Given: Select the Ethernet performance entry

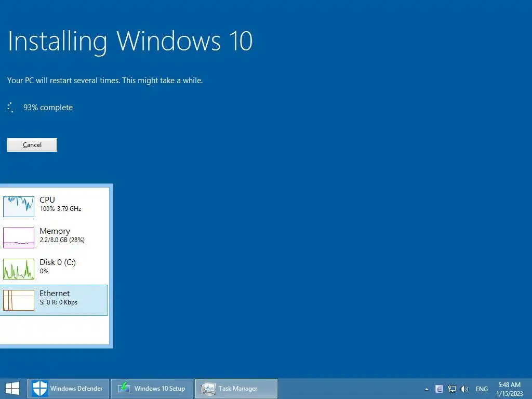Looking at the screenshot, I should (x=54, y=300).
